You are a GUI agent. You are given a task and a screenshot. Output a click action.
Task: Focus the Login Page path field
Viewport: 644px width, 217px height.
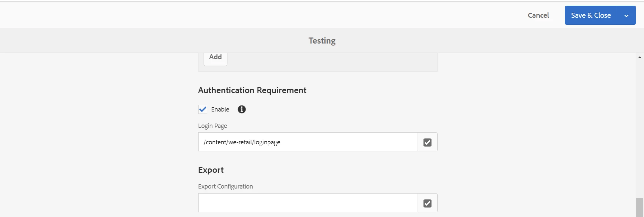click(308, 142)
